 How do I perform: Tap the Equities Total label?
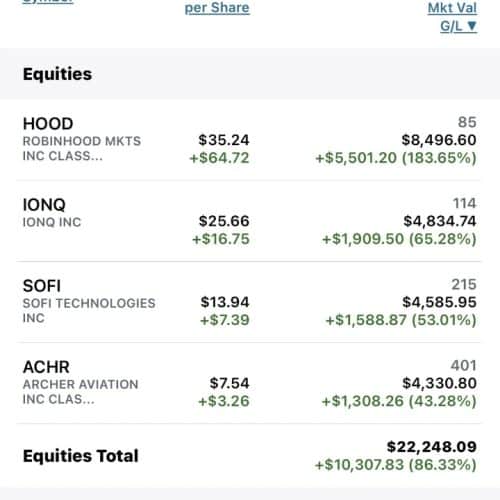click(80, 456)
